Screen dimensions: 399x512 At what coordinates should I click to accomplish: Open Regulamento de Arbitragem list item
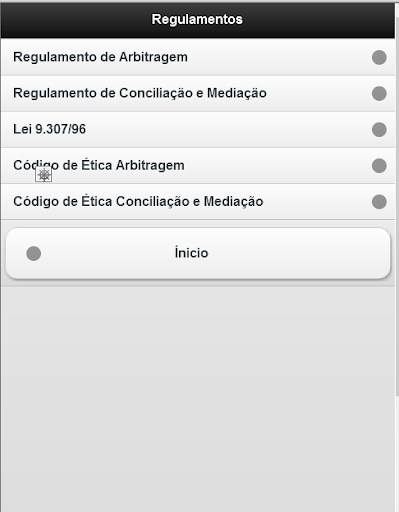click(x=198, y=57)
